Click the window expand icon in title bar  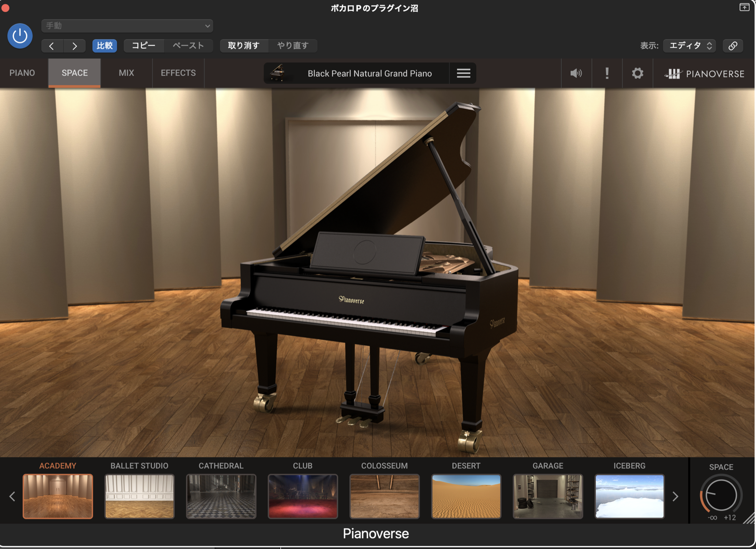point(744,7)
